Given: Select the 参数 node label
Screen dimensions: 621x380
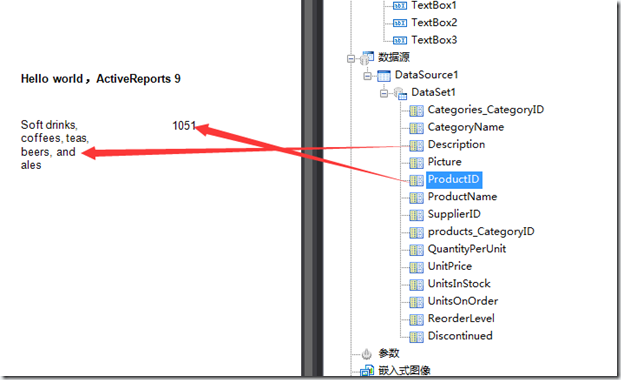Looking at the screenshot, I should pos(389,353).
